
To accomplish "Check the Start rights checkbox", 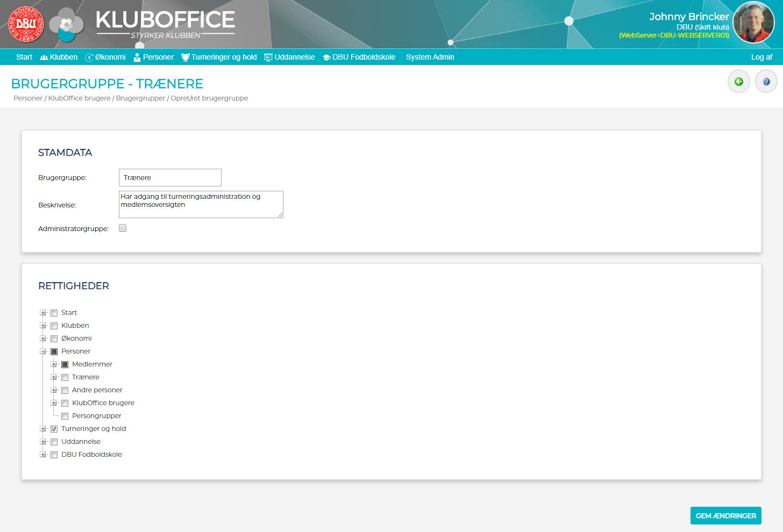I will point(54,313).
